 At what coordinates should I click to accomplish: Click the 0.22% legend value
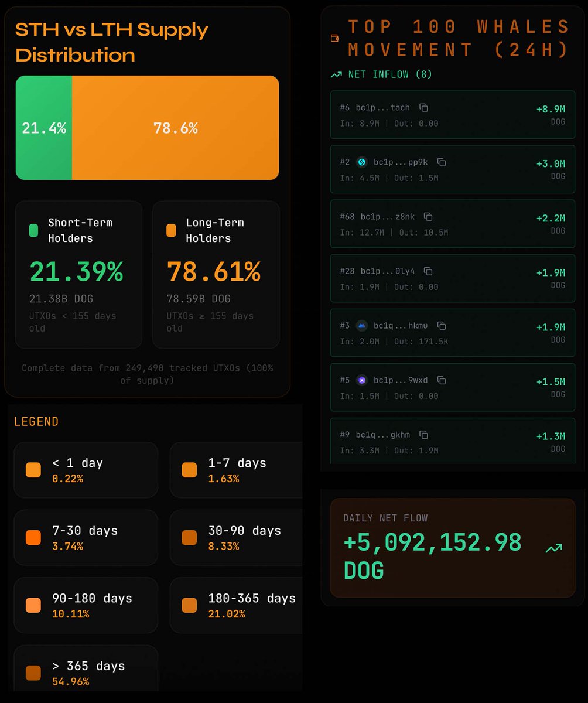coord(68,479)
